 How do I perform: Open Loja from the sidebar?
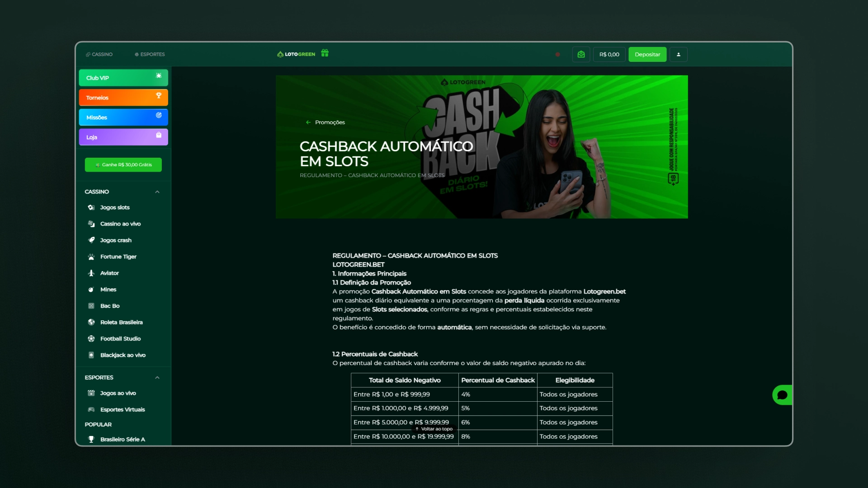point(123,137)
